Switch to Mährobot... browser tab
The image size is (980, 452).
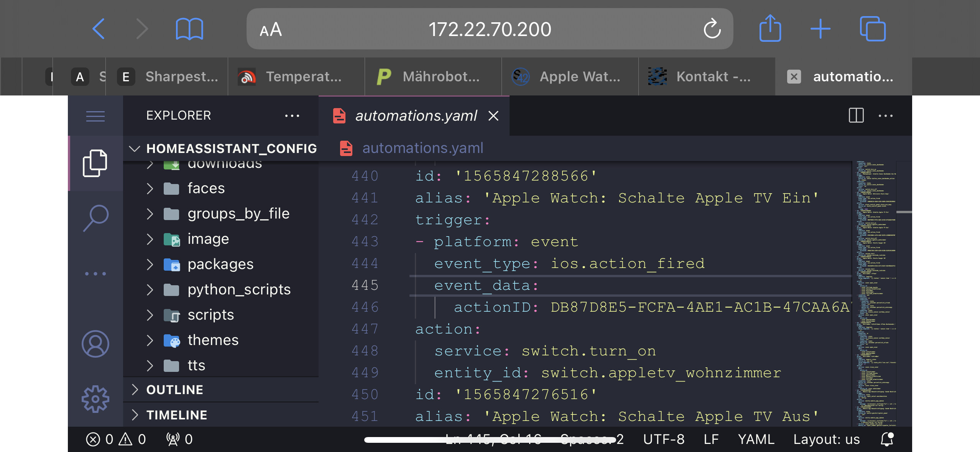(x=433, y=77)
